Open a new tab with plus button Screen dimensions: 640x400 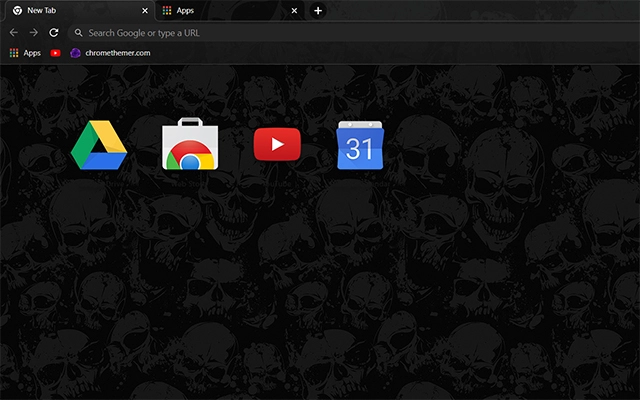pyautogui.click(x=318, y=11)
